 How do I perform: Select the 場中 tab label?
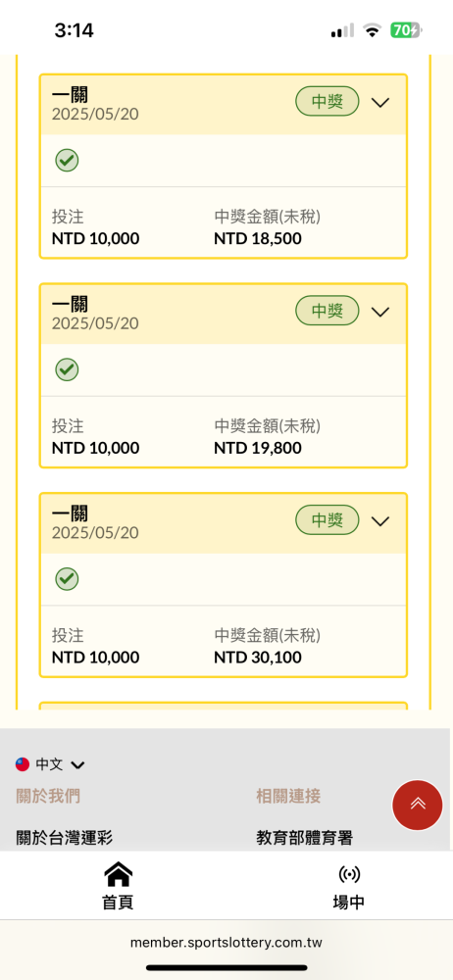pyautogui.click(x=348, y=903)
